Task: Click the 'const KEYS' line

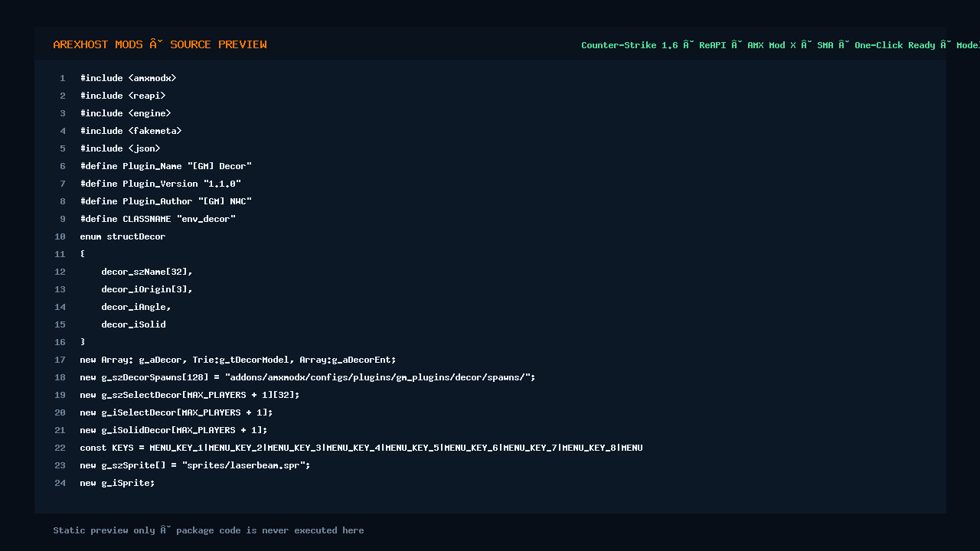Action: [x=361, y=448]
